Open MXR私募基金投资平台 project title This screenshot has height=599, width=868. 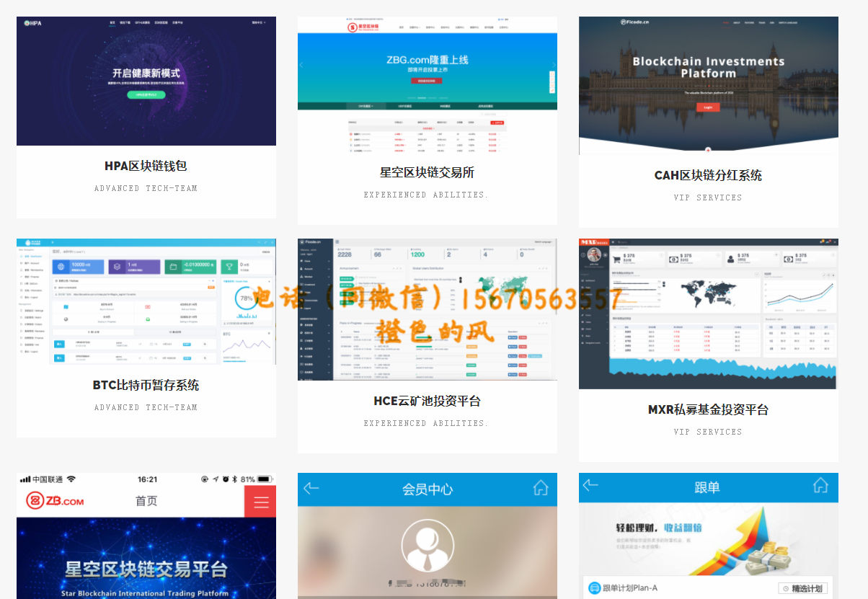(708, 409)
